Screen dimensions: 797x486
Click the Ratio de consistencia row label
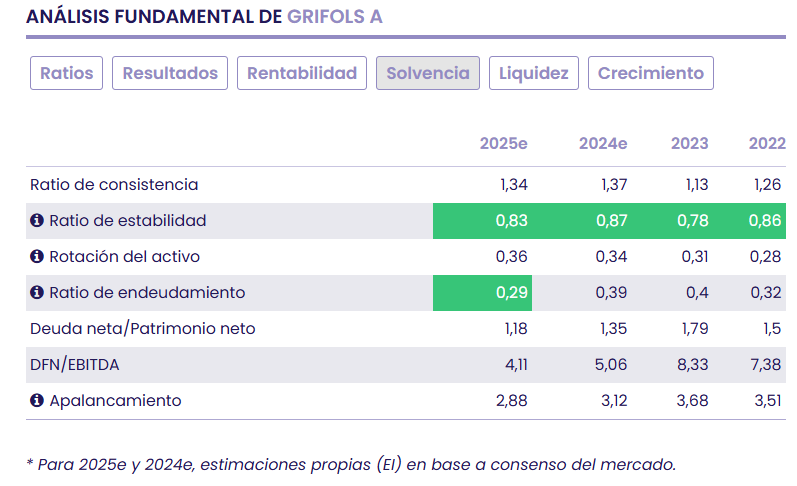pyautogui.click(x=114, y=185)
